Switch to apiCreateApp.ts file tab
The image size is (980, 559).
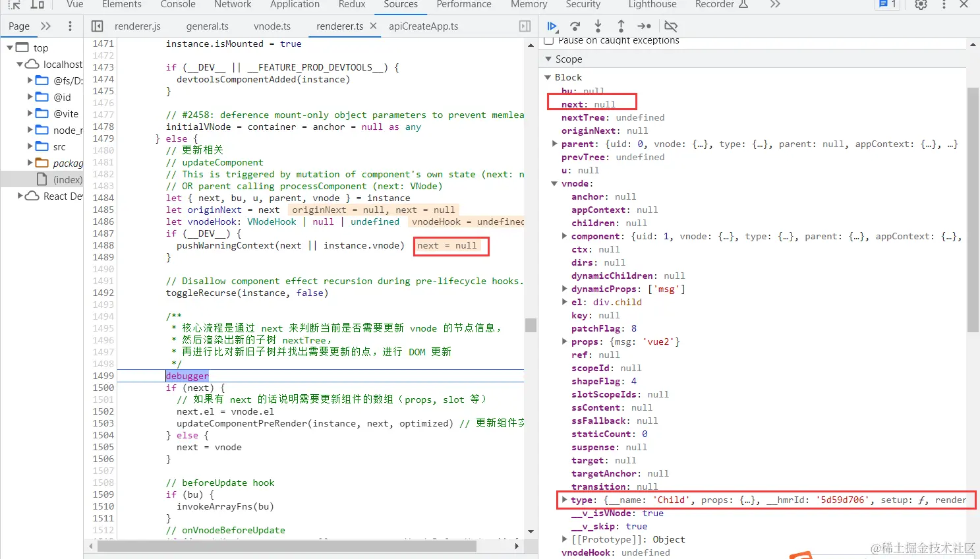pyautogui.click(x=423, y=26)
